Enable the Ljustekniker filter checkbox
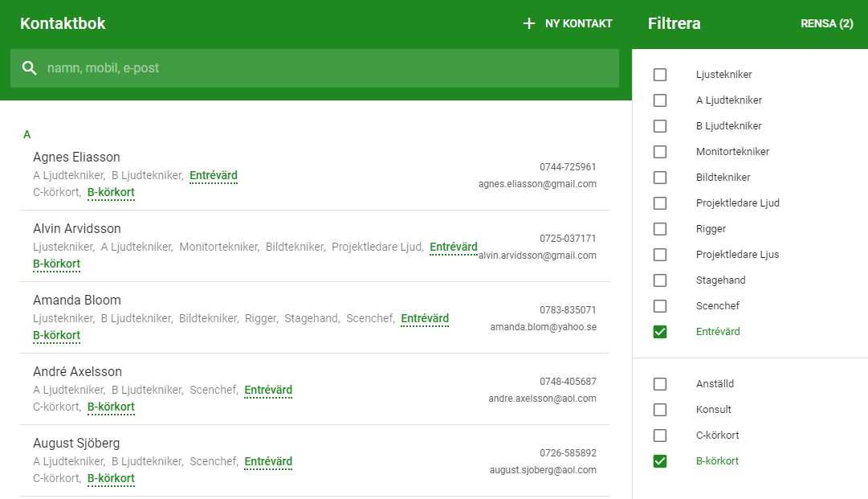Image resolution: width=868 pixels, height=499 pixels. (x=660, y=75)
